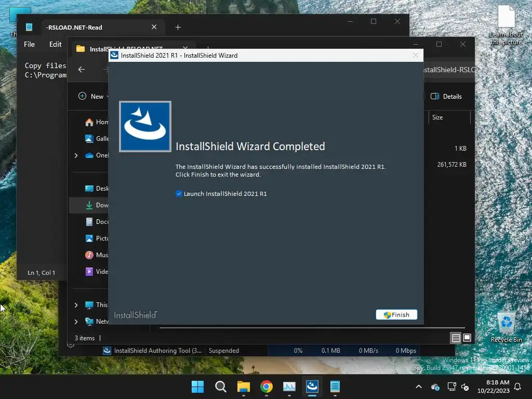Open Desktop folder in Explorer sidebar

pyautogui.click(x=97, y=188)
